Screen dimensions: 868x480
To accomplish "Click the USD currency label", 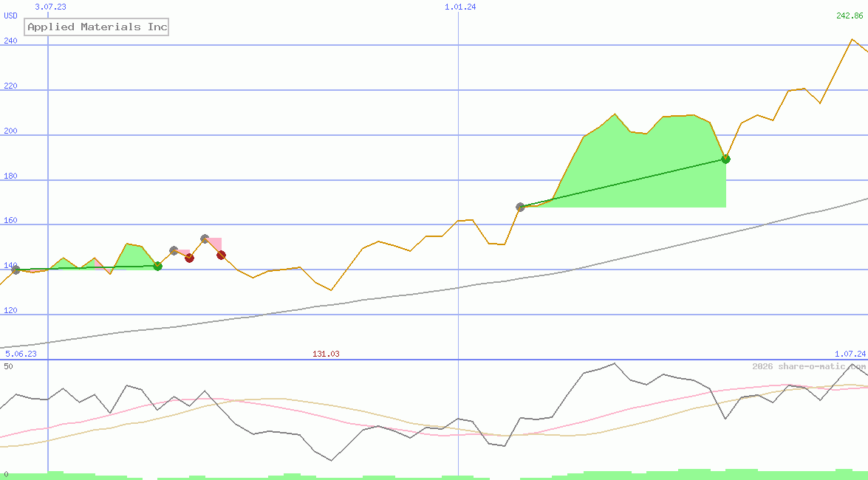I will pos(10,16).
